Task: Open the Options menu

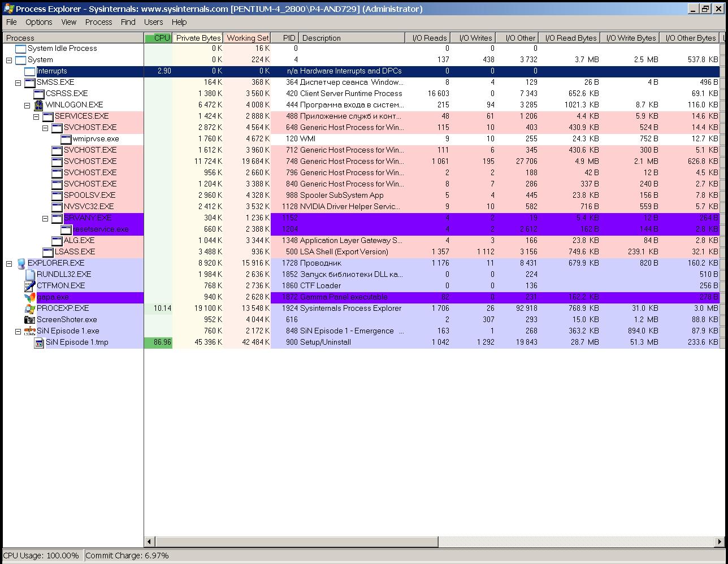Action: coord(38,22)
